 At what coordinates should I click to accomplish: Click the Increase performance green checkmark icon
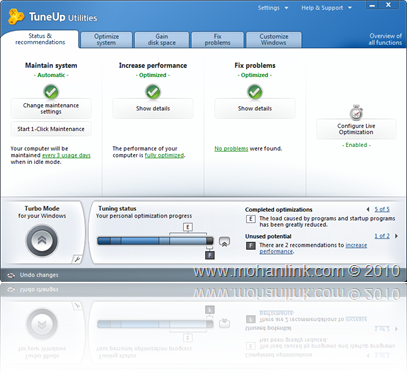click(153, 92)
